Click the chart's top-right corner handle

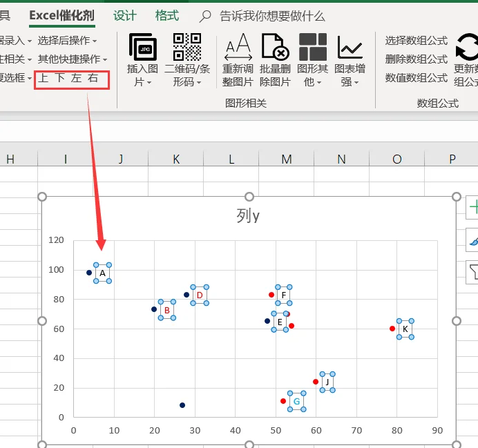[457, 197]
